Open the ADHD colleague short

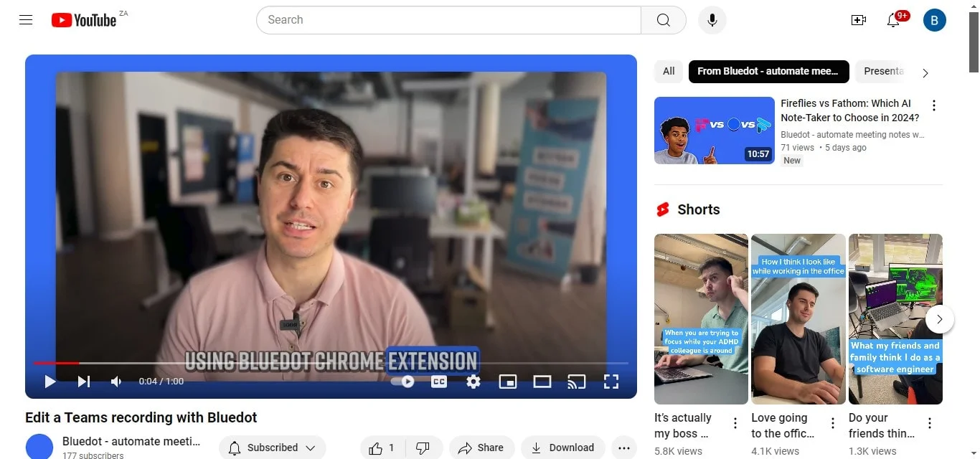701,319
